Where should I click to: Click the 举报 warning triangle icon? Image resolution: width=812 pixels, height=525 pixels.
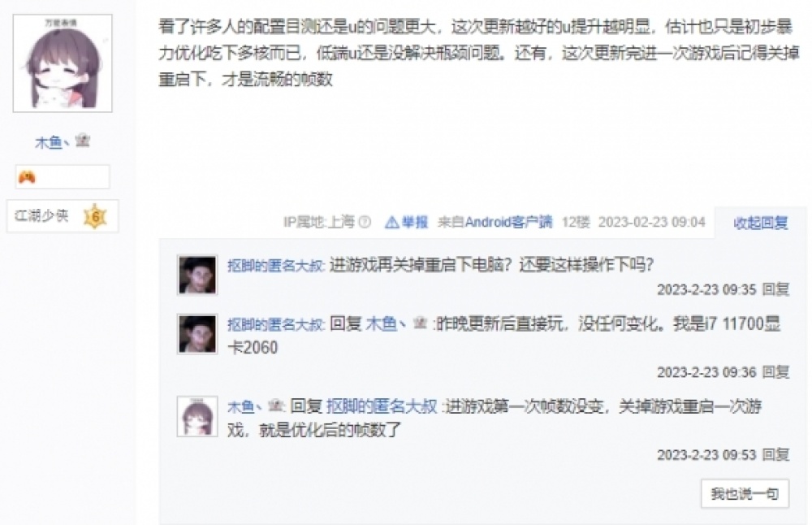click(x=392, y=223)
